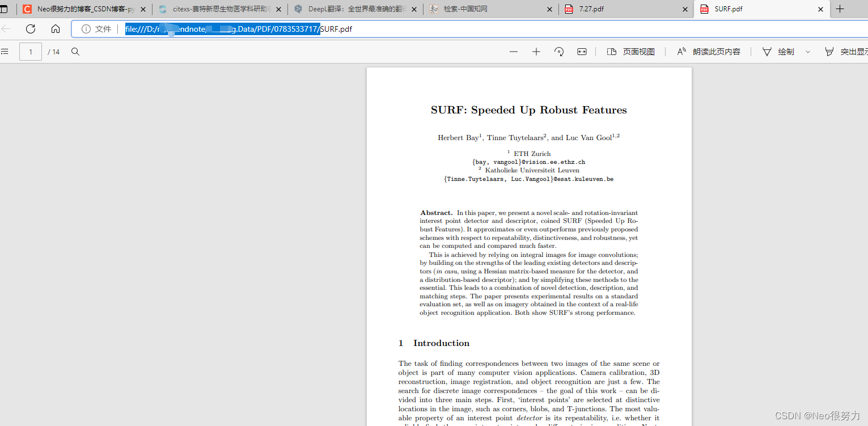The width and height of the screenshot is (868, 426).
Task: Click the page number input box
Action: 31,52
